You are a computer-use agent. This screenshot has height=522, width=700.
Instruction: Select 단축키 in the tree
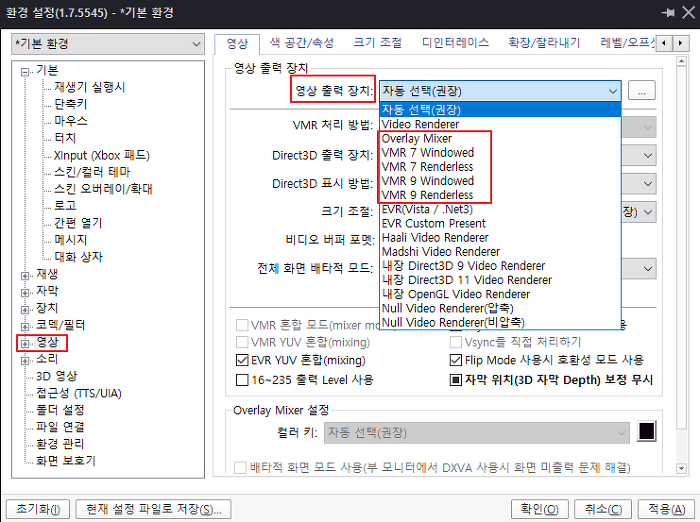71,104
